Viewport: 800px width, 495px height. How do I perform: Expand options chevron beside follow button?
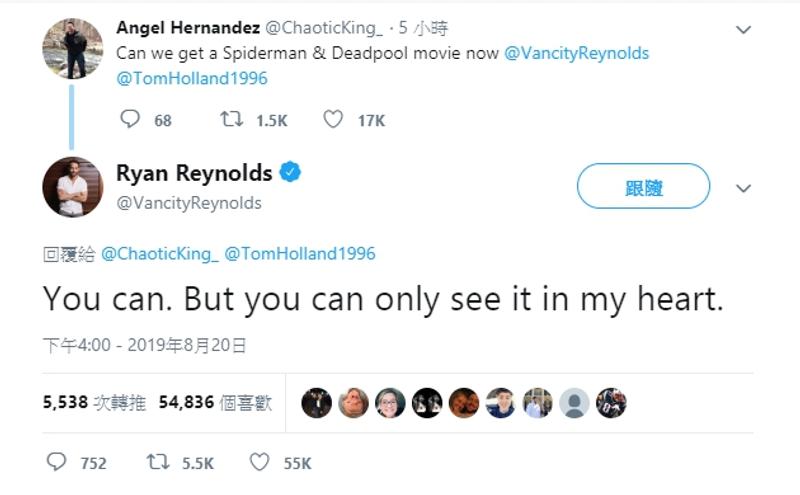(x=743, y=187)
